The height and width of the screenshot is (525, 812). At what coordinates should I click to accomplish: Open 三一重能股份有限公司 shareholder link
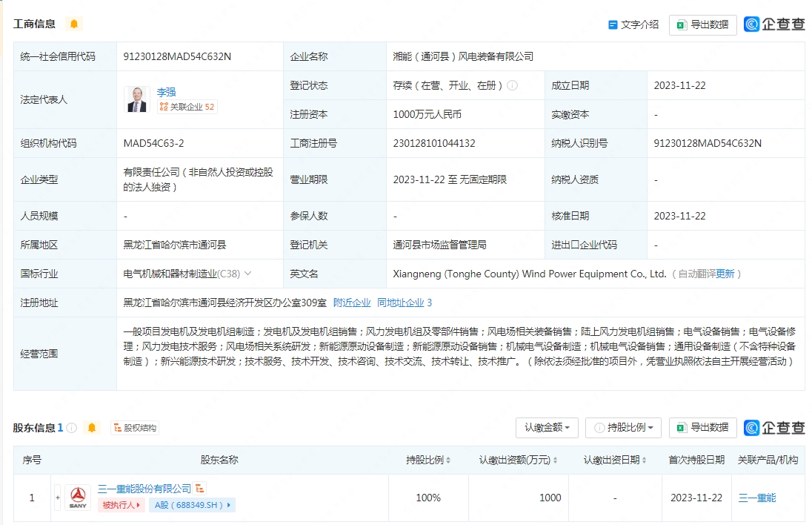(x=144, y=489)
